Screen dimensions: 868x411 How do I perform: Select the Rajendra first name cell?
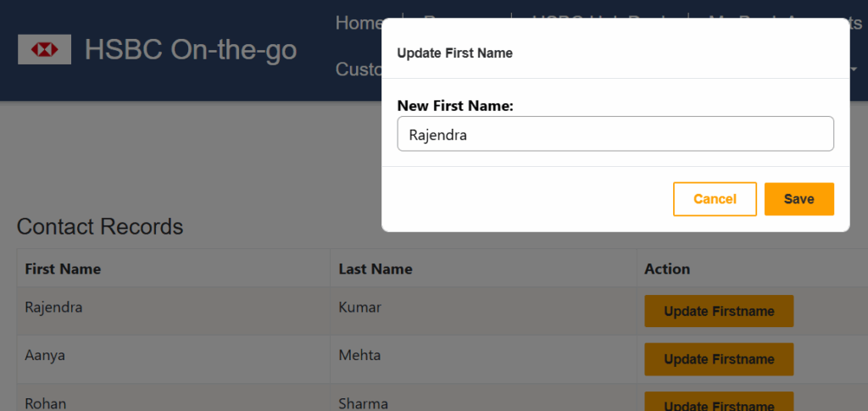(x=54, y=308)
